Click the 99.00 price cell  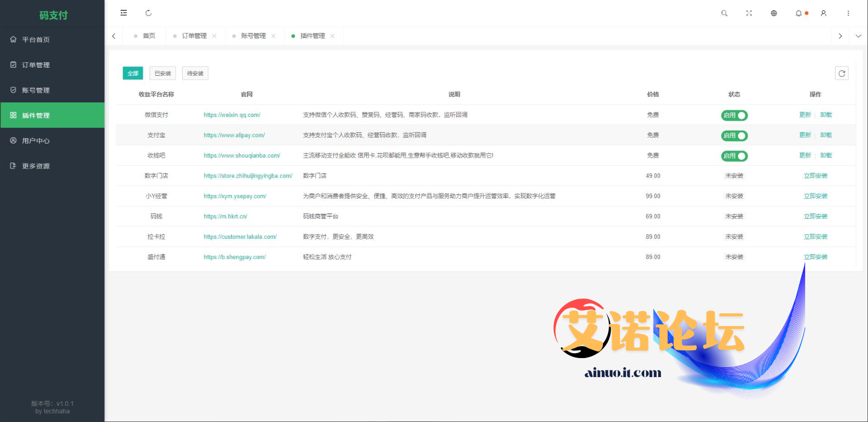[653, 196]
